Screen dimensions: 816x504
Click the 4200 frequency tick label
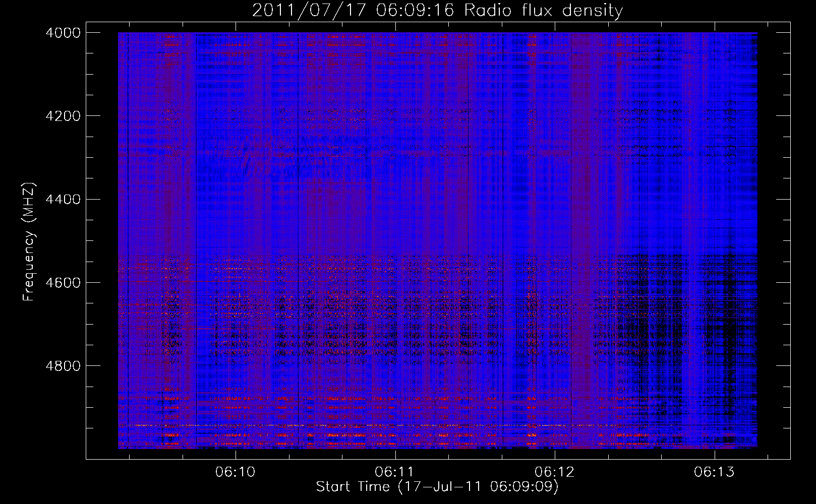tap(63, 116)
